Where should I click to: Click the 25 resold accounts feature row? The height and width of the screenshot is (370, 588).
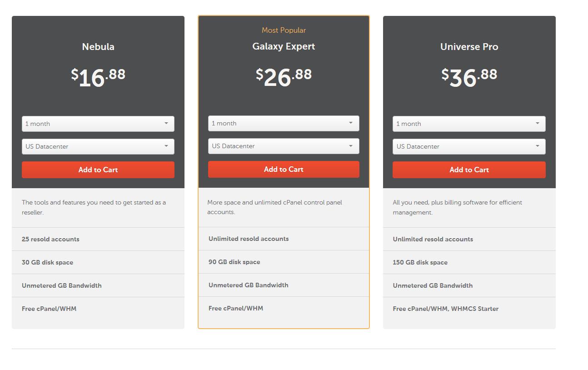click(x=98, y=239)
